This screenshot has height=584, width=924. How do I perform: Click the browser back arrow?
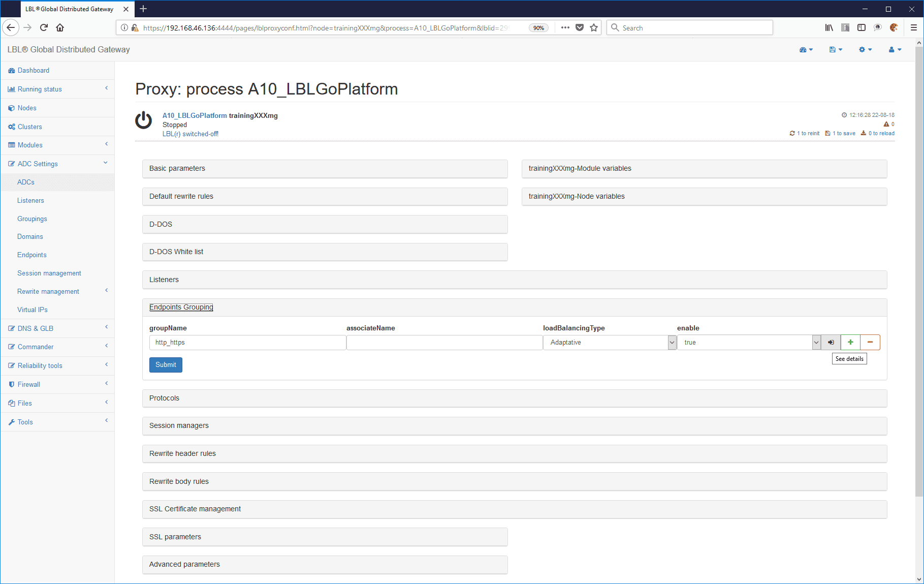click(11, 27)
